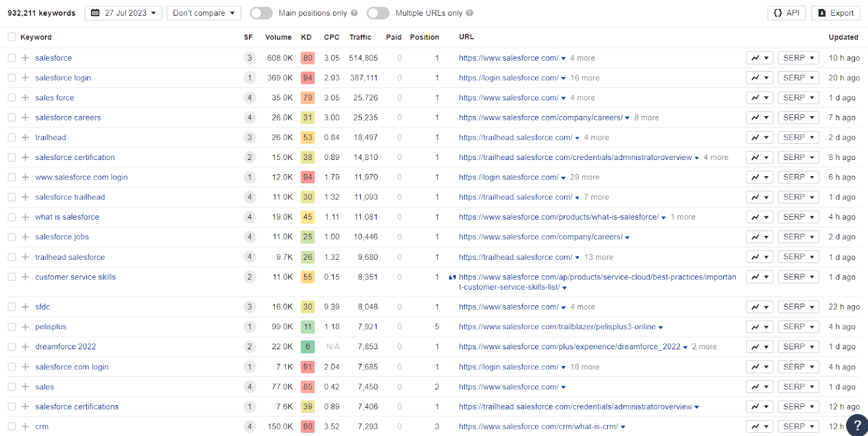Click KD badge 6 for 'dreamforce 2022'
This screenshot has width=868, height=436.
308,347
